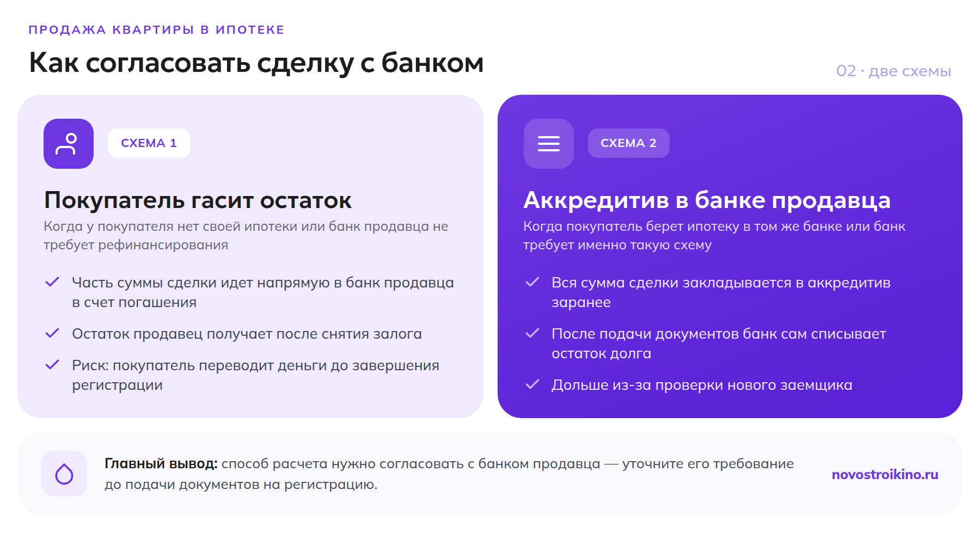The height and width of the screenshot is (551, 980).
Task: Click the heading 'Как согласовать сделку с банком'
Action: click(256, 63)
